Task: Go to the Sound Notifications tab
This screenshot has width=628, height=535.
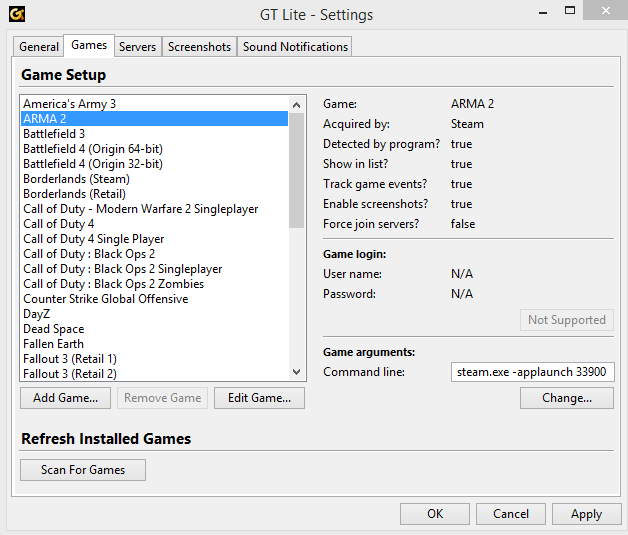Action: tap(295, 47)
